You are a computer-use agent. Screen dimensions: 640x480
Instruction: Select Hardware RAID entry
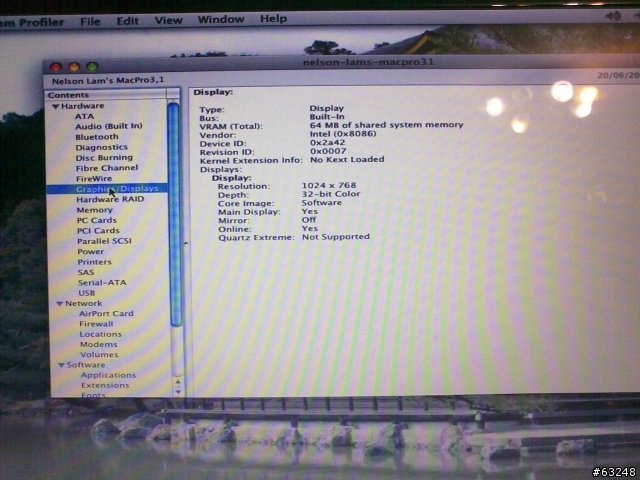coord(111,199)
